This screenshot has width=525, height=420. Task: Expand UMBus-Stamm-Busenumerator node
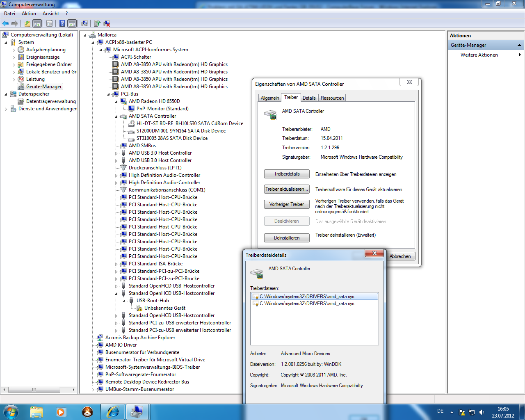coord(93,389)
